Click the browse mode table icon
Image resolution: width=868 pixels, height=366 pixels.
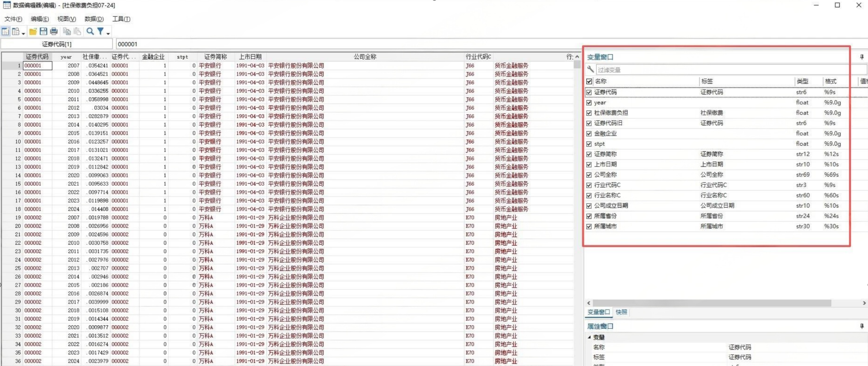(x=16, y=32)
